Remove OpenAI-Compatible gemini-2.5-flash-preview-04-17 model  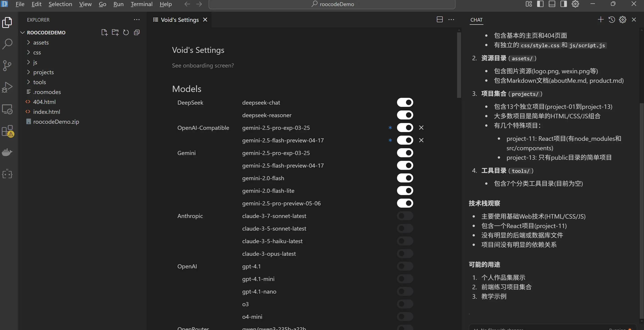pos(421,140)
